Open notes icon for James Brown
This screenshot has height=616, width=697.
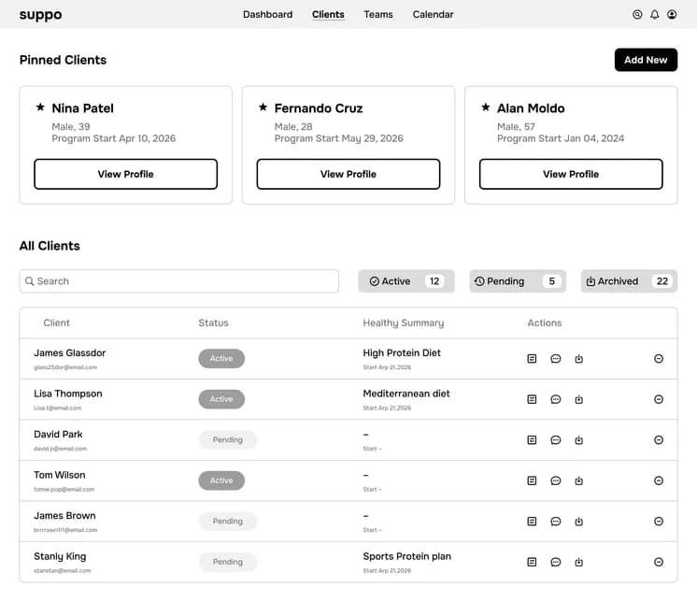tap(532, 522)
